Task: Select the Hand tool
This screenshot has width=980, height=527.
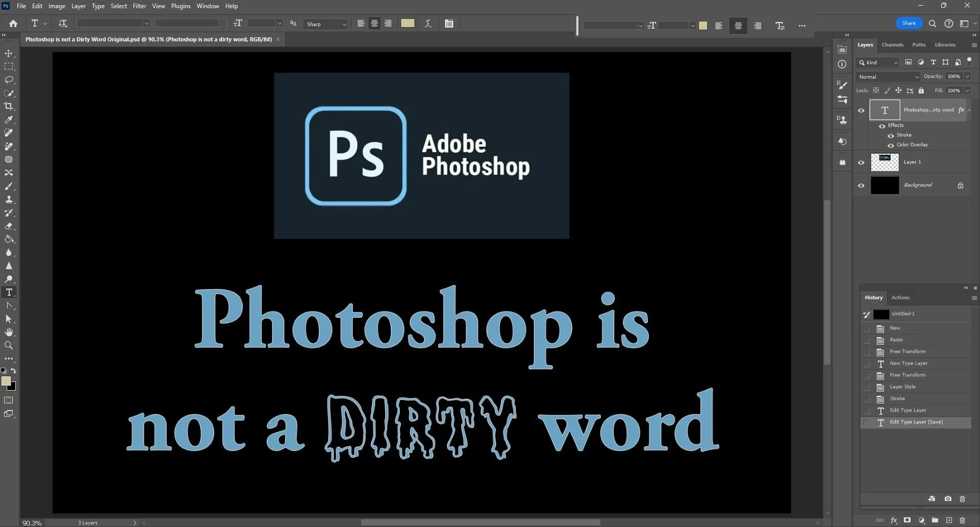Action: pos(9,332)
